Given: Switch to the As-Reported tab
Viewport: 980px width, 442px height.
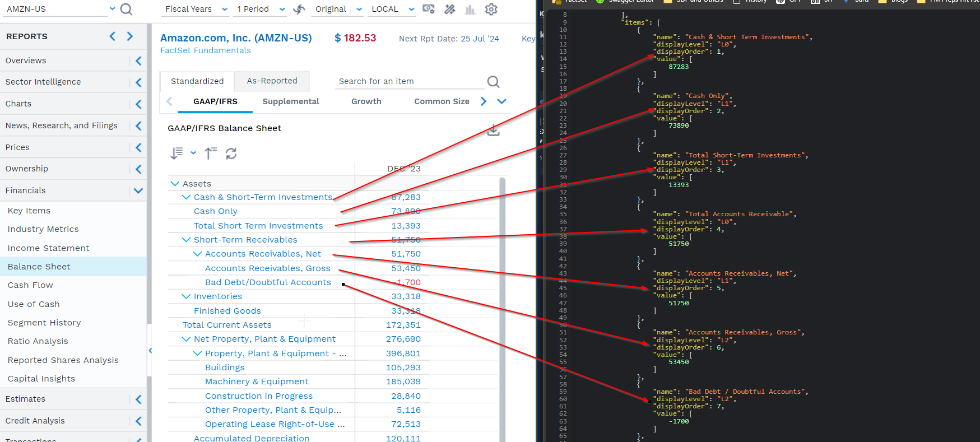Looking at the screenshot, I should (272, 81).
